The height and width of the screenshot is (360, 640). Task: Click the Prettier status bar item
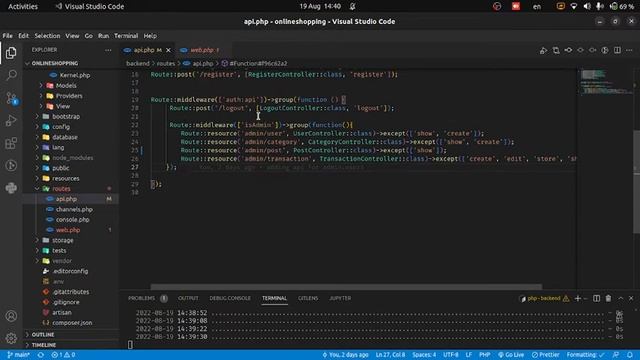click(x=545, y=355)
